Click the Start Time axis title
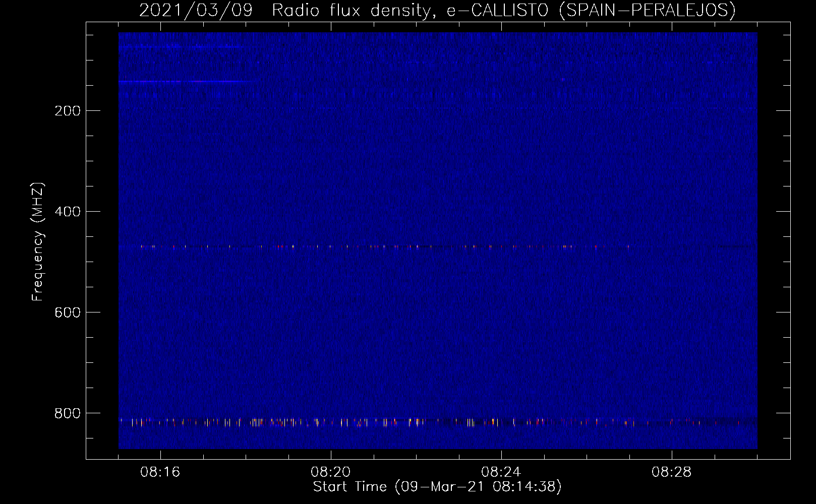This screenshot has width=816, height=504. [349, 487]
